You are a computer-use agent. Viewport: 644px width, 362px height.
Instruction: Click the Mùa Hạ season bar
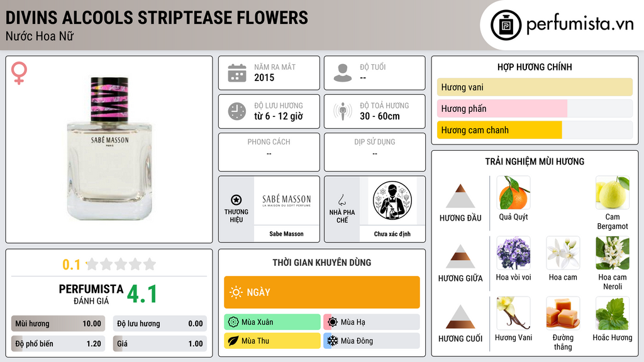(372, 322)
